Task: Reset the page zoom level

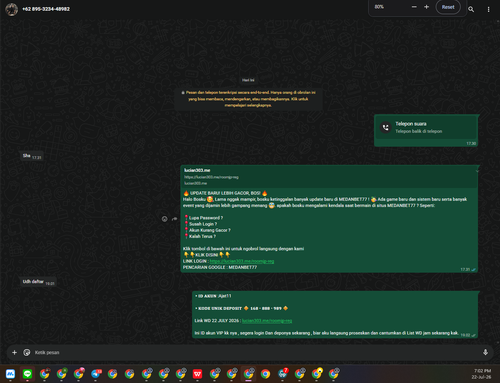Action: 448,7
